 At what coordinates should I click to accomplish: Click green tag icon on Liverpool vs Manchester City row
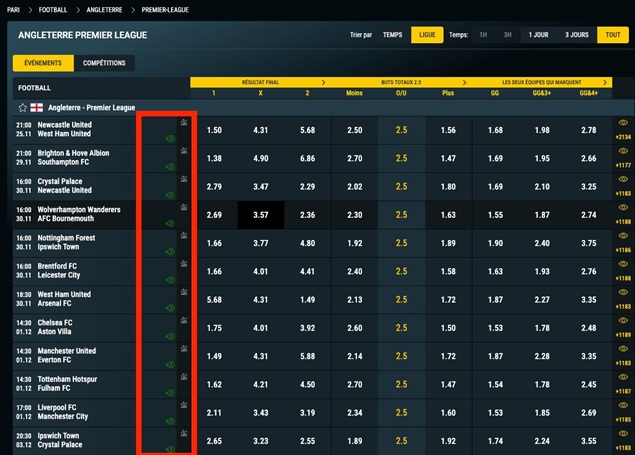[170, 421]
